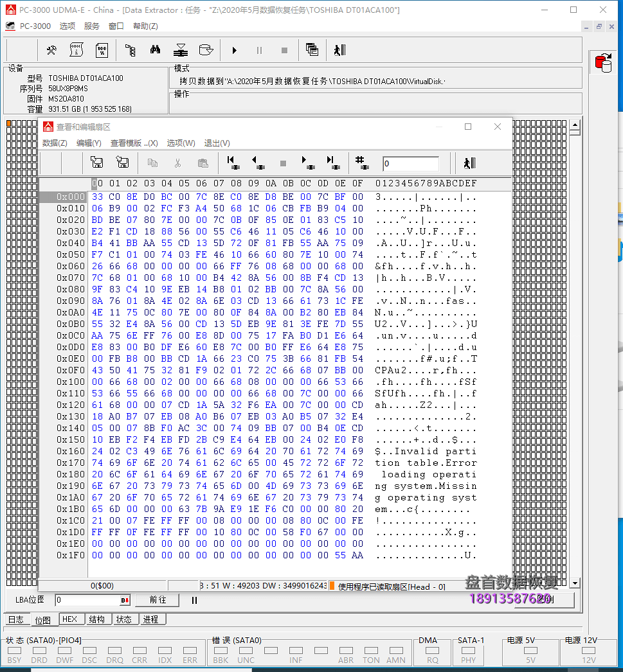Click the second load-sector disk icon

123,163
